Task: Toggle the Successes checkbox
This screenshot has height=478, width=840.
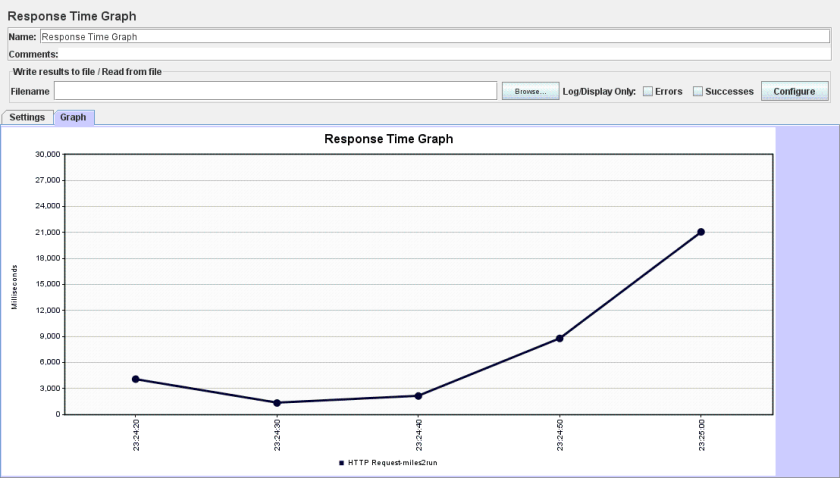Action: 698,91
